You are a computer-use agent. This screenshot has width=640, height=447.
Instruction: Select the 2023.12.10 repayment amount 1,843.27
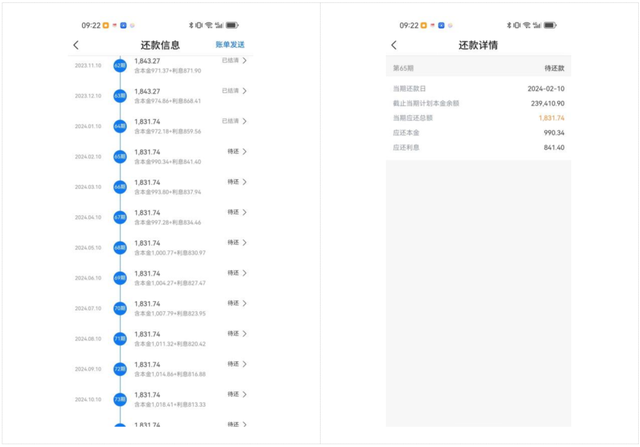point(147,91)
